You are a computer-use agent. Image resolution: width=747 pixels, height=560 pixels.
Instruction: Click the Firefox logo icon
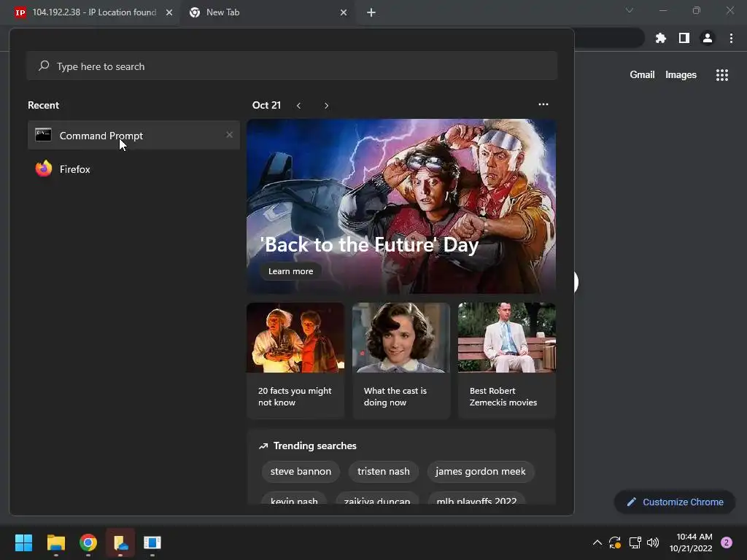click(43, 168)
